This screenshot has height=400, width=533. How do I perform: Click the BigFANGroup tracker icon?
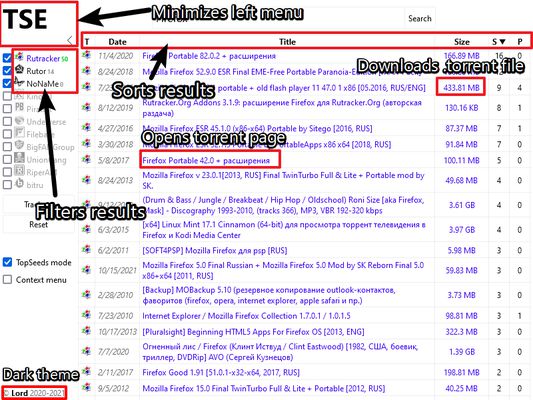[x=20, y=145]
